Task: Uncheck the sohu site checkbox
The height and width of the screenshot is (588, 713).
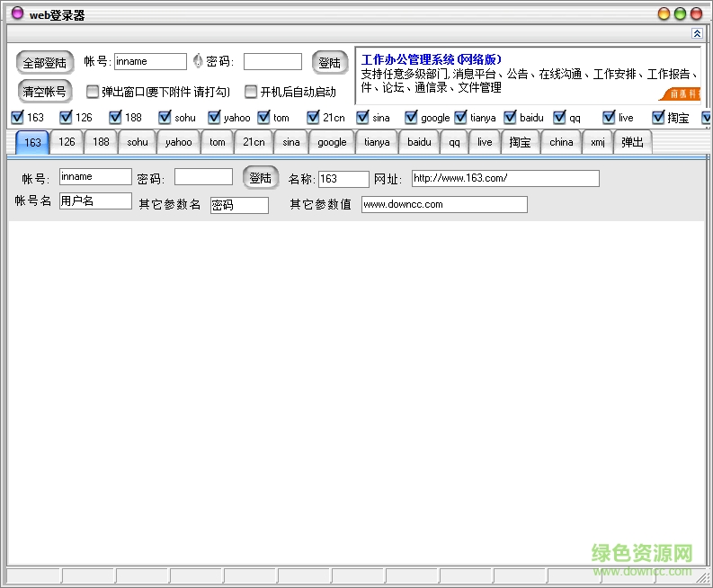Action: coord(165,117)
